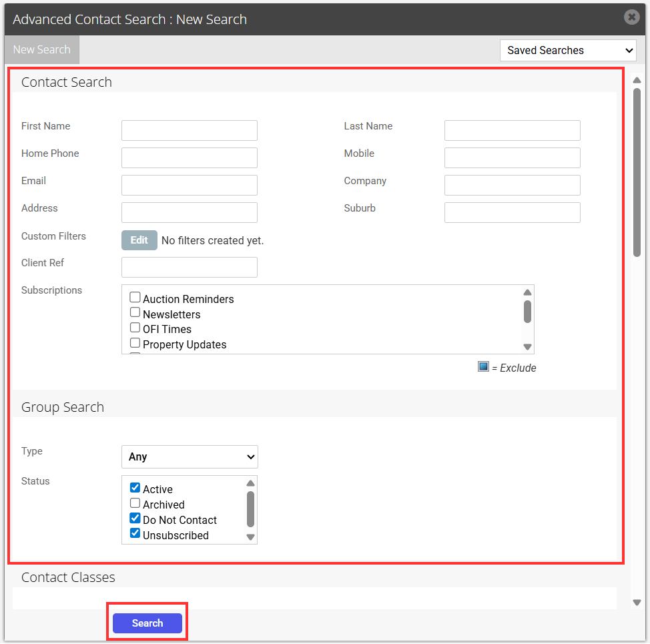Check the Archived status box
The width and height of the screenshot is (650, 644).
(135, 503)
